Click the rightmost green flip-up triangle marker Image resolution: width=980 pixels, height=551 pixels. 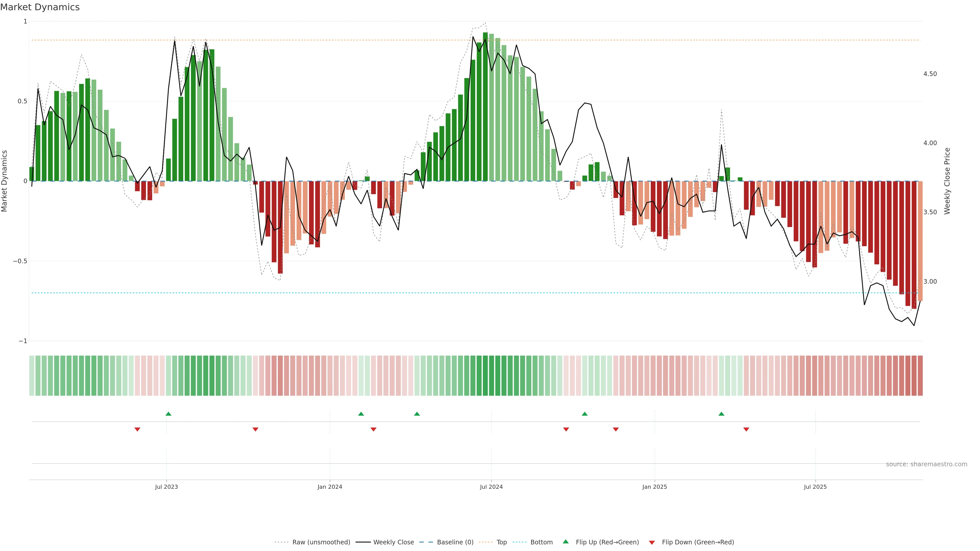[x=721, y=414]
